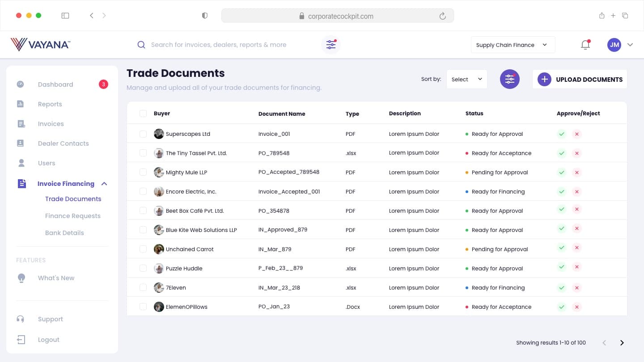Viewport: 644px width, 362px height.
Task: Click the privacy shield icon beside address bar
Action: coord(205,16)
